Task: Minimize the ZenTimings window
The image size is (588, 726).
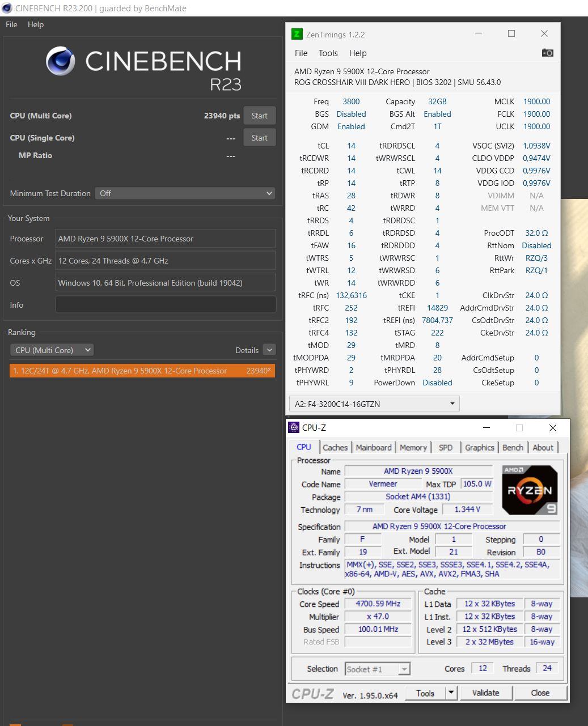Action: coord(479,34)
